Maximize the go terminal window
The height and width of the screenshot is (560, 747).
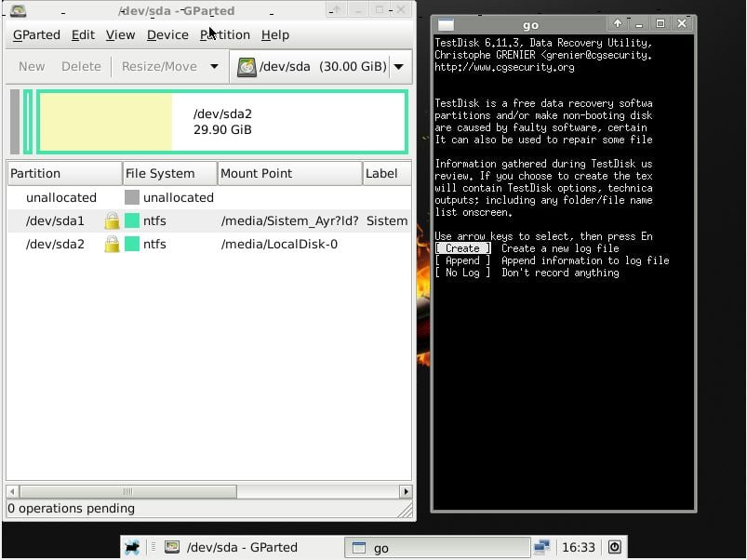click(x=660, y=23)
